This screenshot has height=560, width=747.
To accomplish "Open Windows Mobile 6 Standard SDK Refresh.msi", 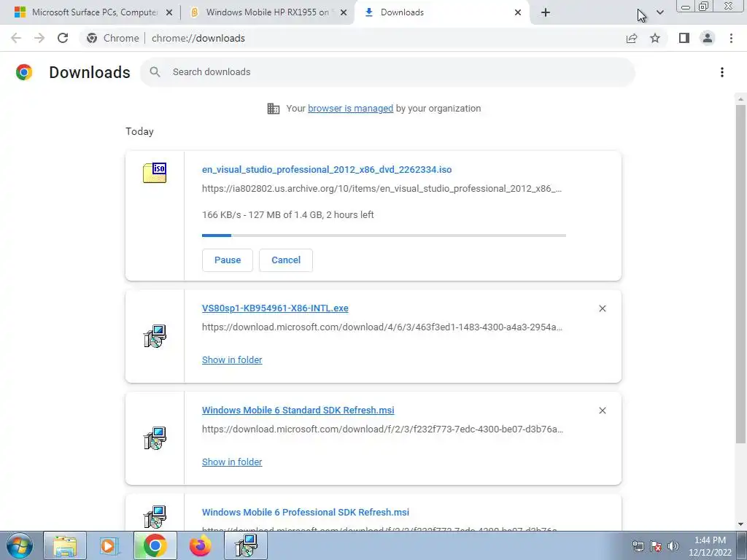I will (298, 410).
